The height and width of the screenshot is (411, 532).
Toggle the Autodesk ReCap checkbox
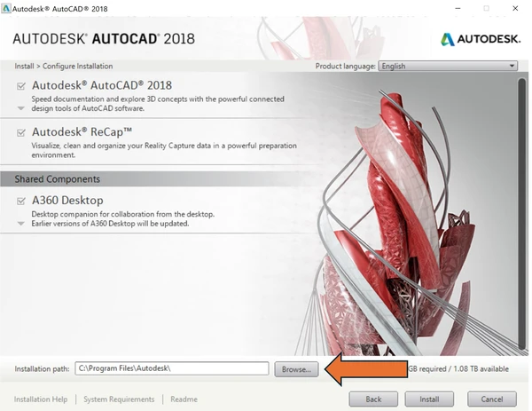[20, 132]
